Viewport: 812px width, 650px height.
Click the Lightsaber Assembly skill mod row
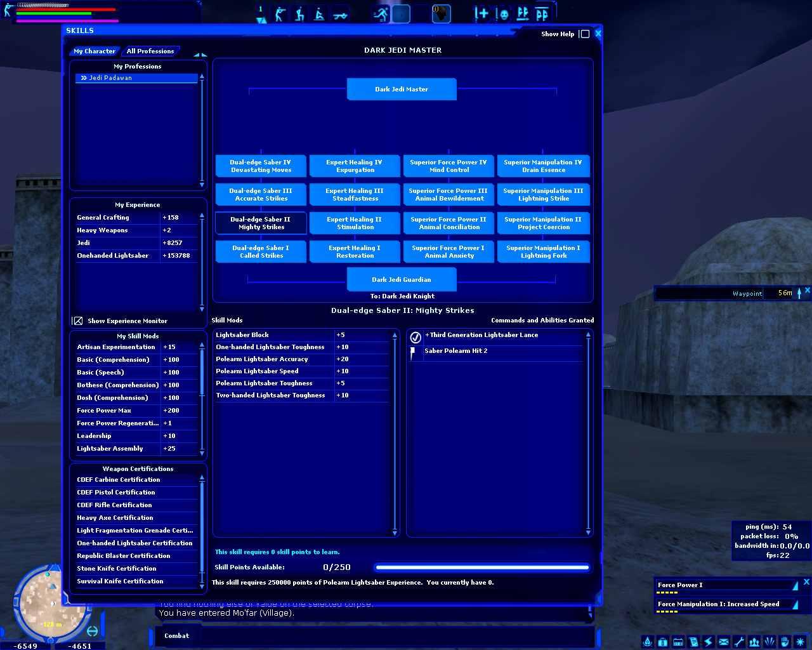tap(136, 449)
